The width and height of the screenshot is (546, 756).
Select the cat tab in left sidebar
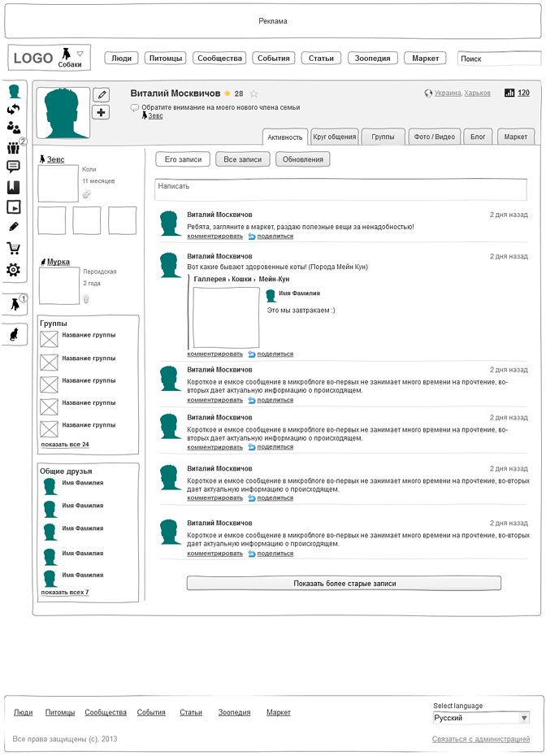(15, 335)
